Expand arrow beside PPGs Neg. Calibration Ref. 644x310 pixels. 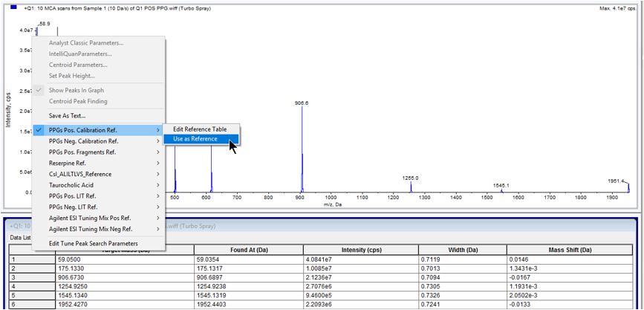pyautogui.click(x=158, y=141)
